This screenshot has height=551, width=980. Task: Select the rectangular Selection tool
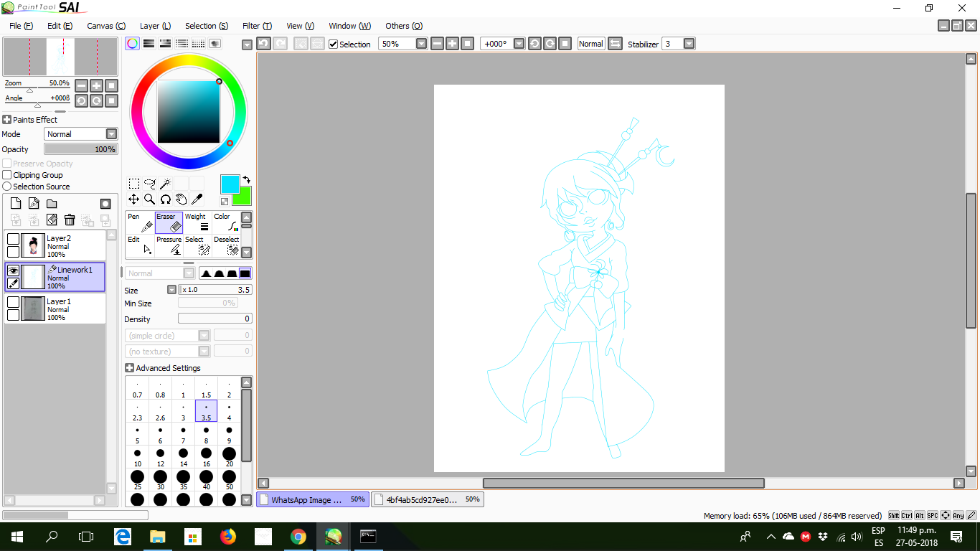[x=134, y=184]
